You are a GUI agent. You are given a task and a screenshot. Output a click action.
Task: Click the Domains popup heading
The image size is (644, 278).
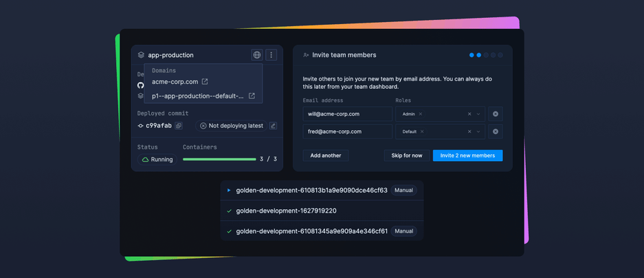coord(164,70)
